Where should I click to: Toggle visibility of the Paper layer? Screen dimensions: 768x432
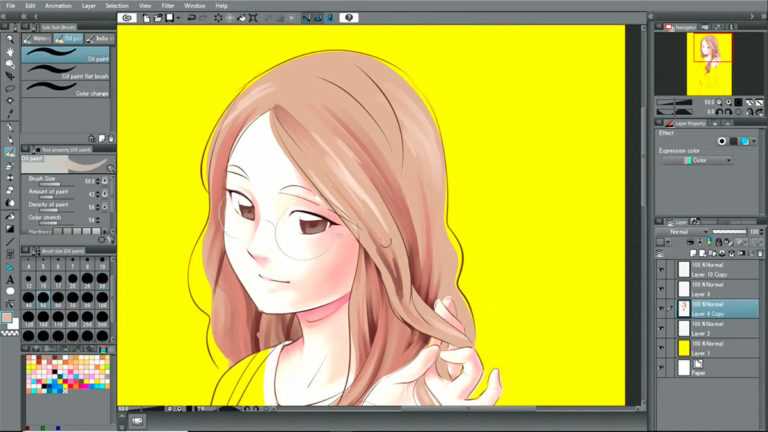(x=660, y=368)
